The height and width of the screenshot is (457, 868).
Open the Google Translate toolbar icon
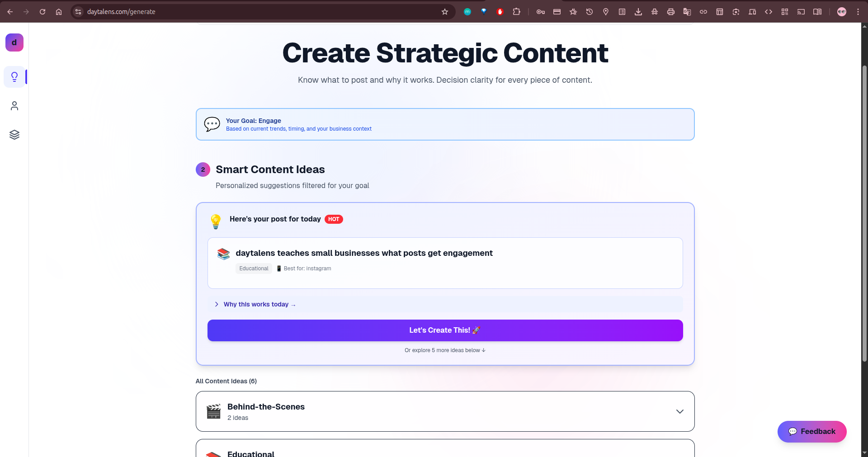tap(687, 12)
